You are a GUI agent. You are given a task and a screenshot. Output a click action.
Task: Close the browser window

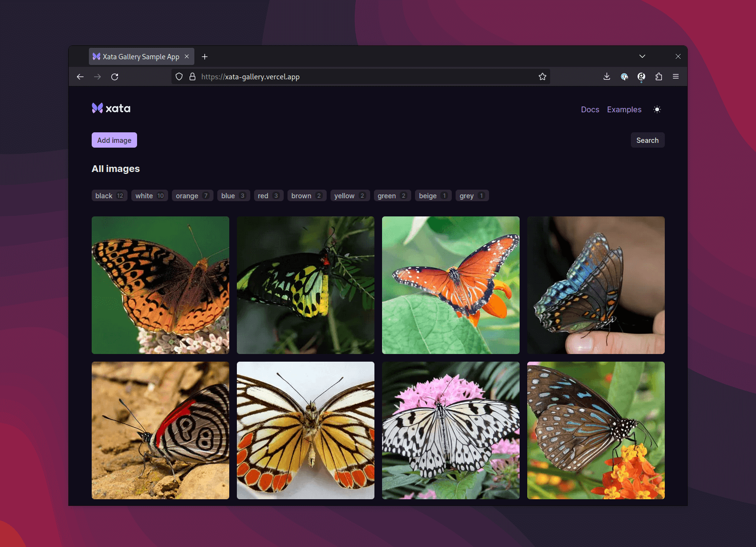point(678,56)
